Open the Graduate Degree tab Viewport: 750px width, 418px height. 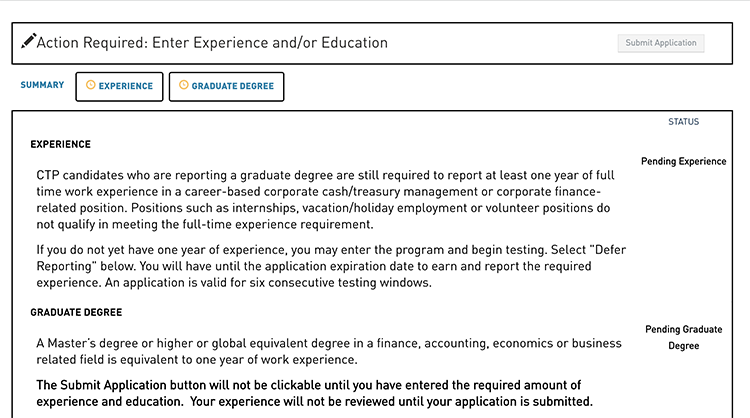[x=226, y=87]
